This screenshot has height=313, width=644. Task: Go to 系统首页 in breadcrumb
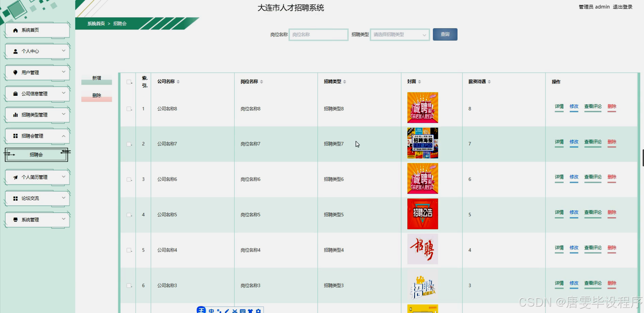[96, 24]
